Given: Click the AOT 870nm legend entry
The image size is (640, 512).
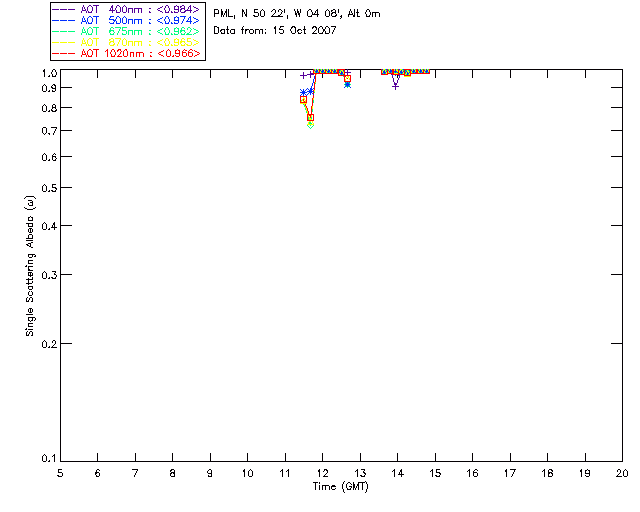Looking at the screenshot, I should click(x=126, y=42).
